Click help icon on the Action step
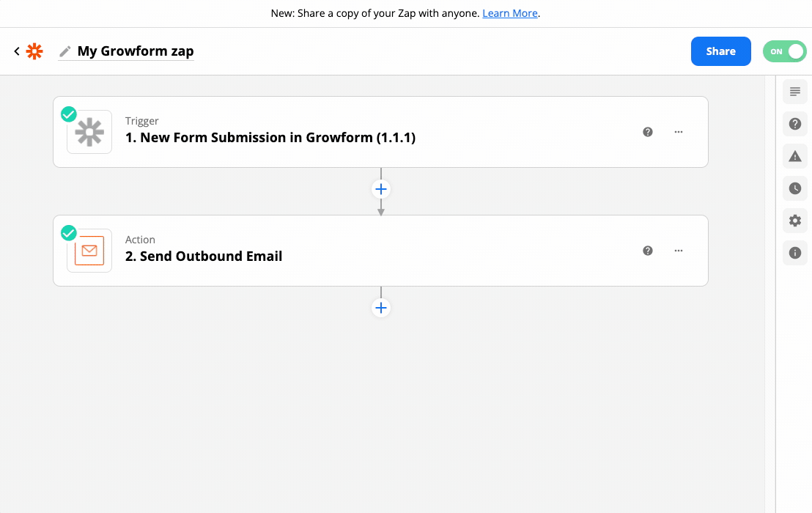Image resolution: width=812 pixels, height=513 pixels. click(x=648, y=251)
